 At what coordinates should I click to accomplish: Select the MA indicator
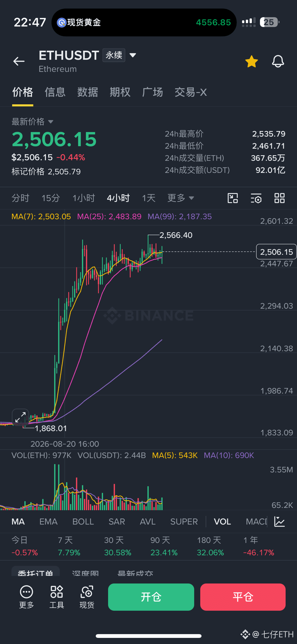[x=18, y=522]
